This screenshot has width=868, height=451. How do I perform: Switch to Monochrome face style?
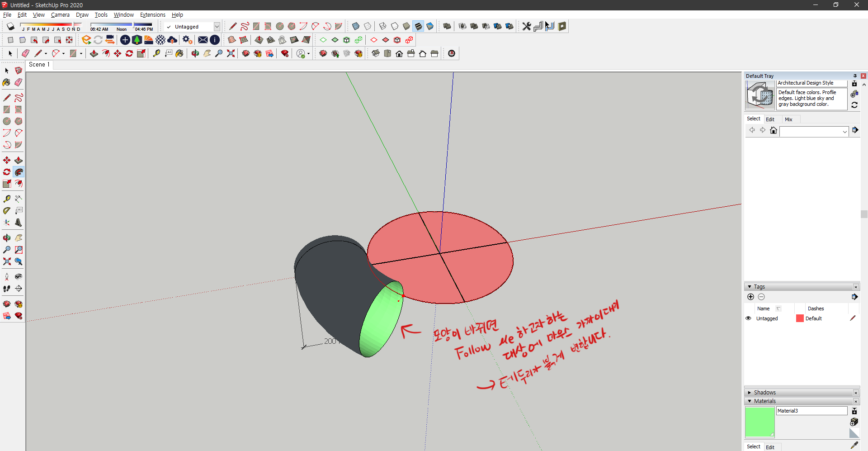point(430,26)
